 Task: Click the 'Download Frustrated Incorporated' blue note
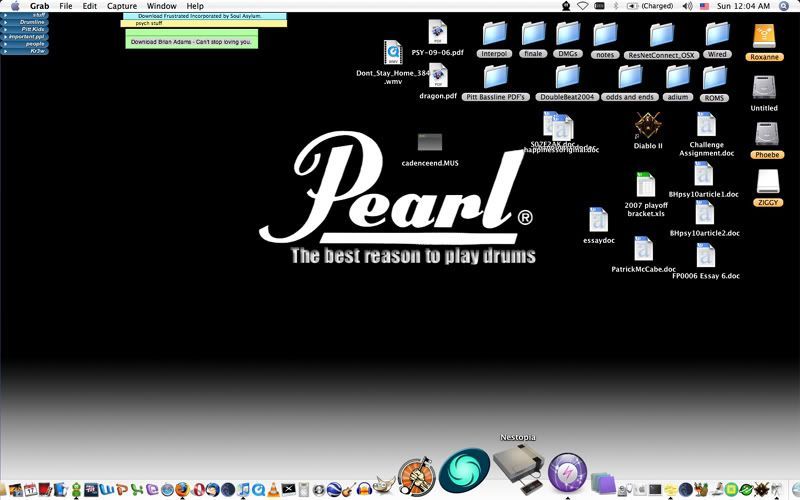point(205,16)
